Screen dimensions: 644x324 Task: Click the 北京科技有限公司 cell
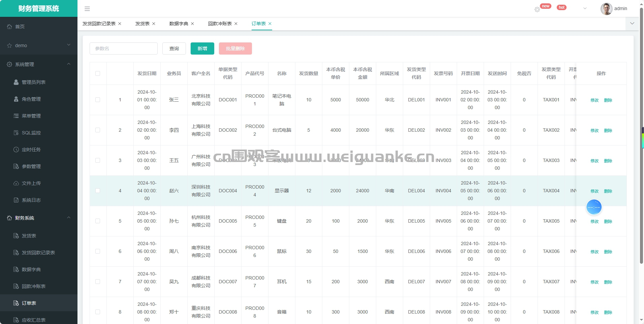[x=201, y=100]
